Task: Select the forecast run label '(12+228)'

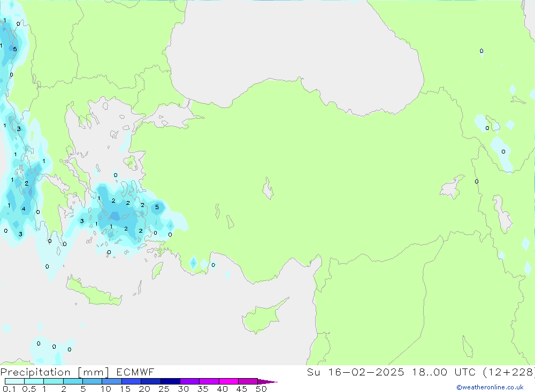Action: tap(509, 372)
